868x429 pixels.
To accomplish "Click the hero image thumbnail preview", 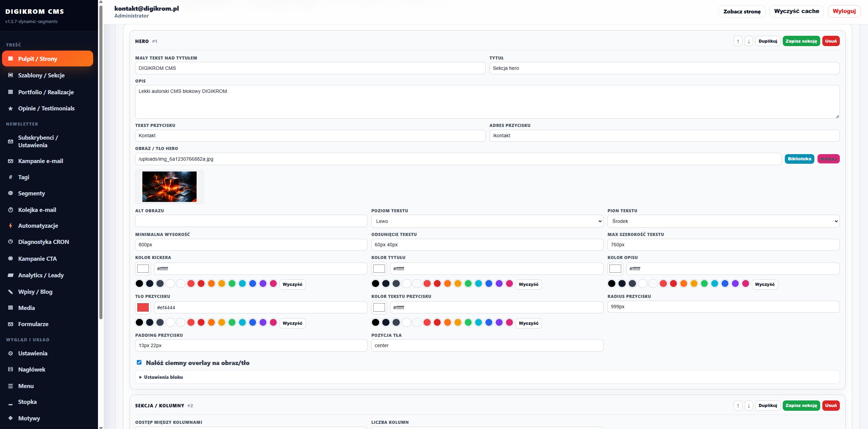I will [x=169, y=187].
